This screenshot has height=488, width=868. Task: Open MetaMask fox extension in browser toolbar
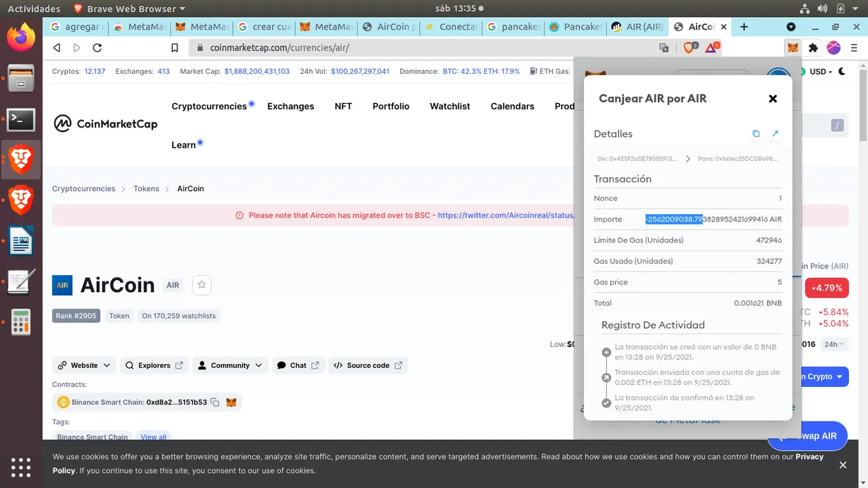click(x=793, y=48)
